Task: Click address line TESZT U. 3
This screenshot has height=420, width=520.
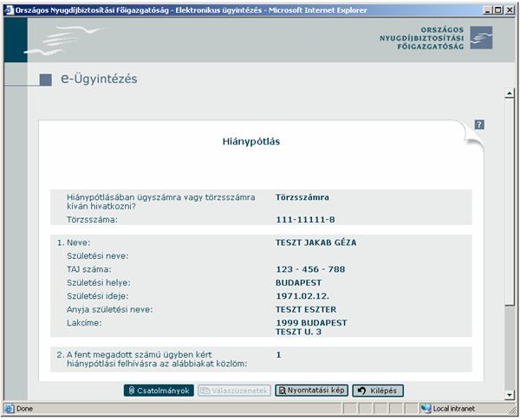Action: pos(298,332)
